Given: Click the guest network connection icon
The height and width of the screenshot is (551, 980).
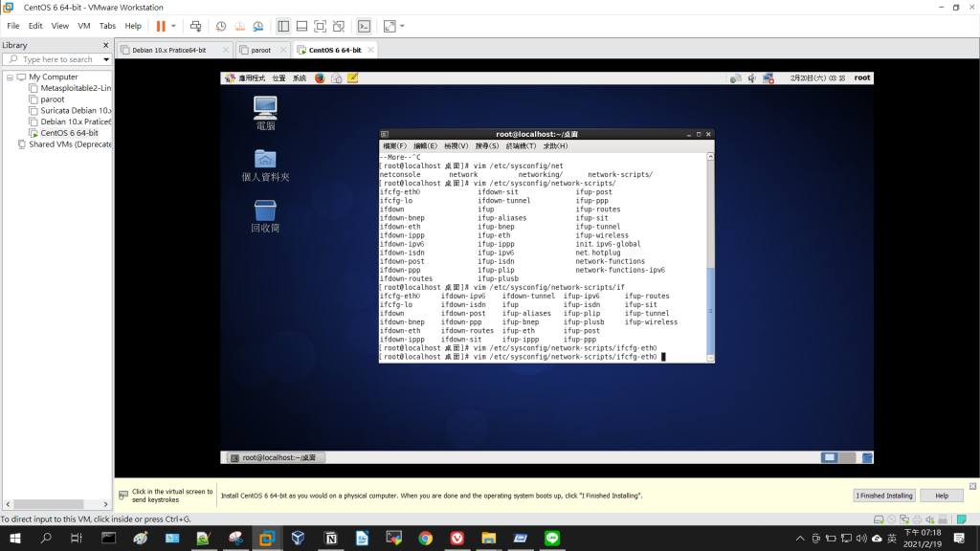Looking at the screenshot, I should (768, 78).
